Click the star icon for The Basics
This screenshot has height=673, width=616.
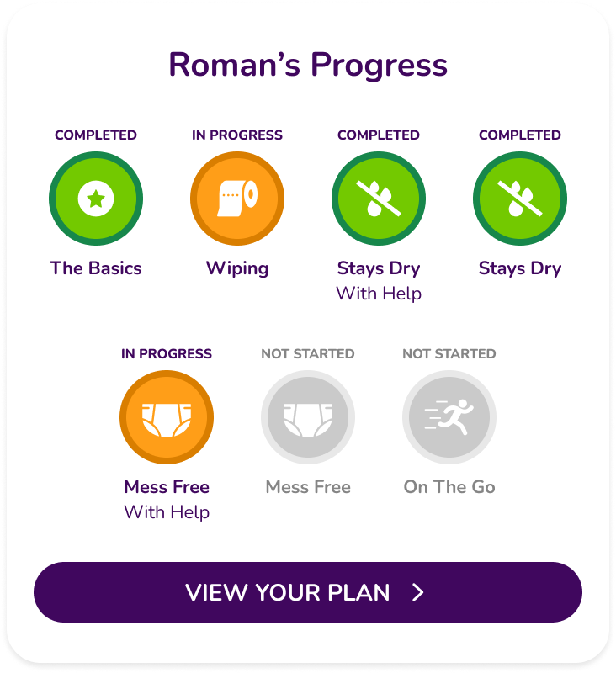[96, 199]
